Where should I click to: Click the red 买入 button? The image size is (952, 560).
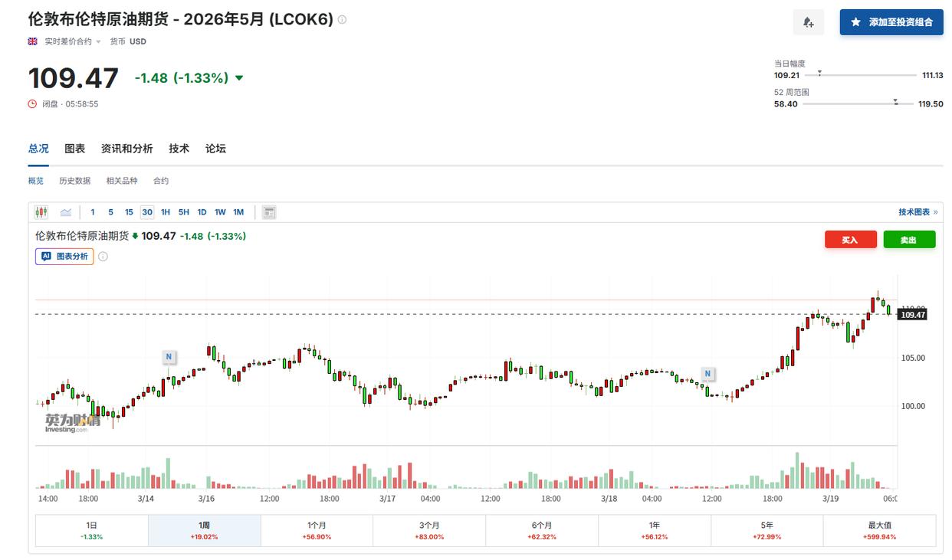coord(850,240)
